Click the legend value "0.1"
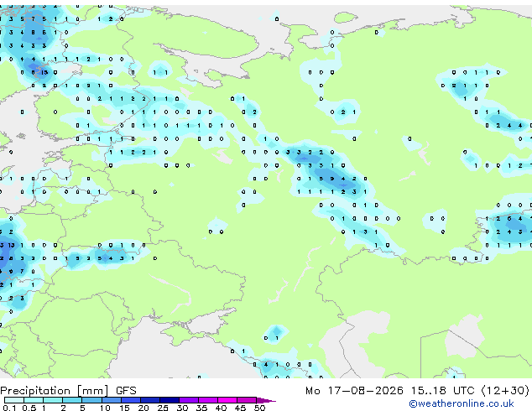The height and width of the screenshot is (411, 532). click(9, 408)
